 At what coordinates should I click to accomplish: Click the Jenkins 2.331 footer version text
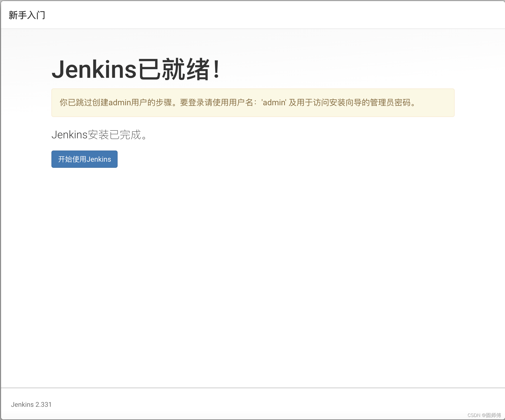(31, 404)
